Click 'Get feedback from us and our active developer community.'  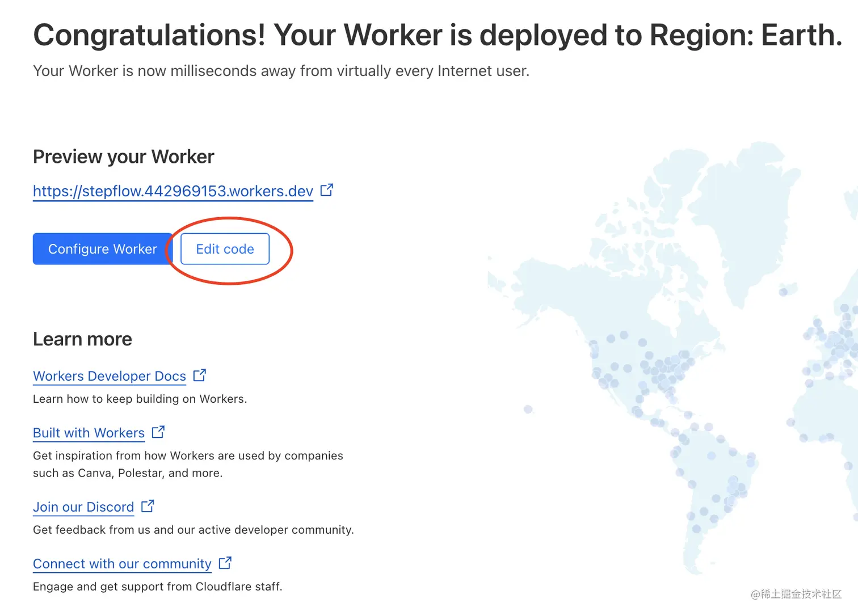click(194, 530)
